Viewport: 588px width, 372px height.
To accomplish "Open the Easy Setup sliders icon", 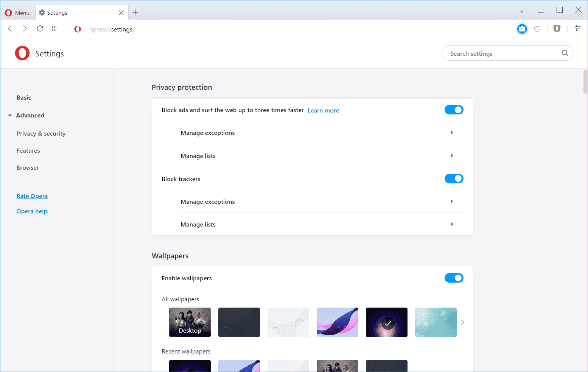I will (577, 28).
